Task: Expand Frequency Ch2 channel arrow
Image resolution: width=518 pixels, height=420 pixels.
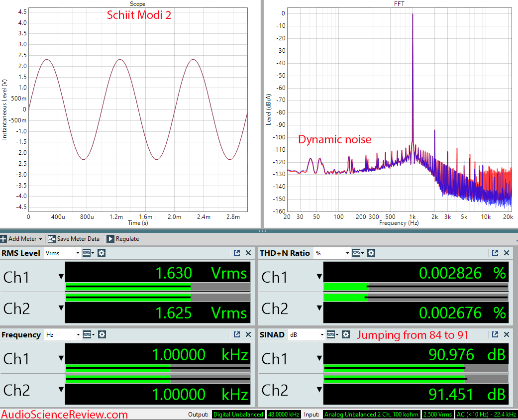Action: point(61,389)
